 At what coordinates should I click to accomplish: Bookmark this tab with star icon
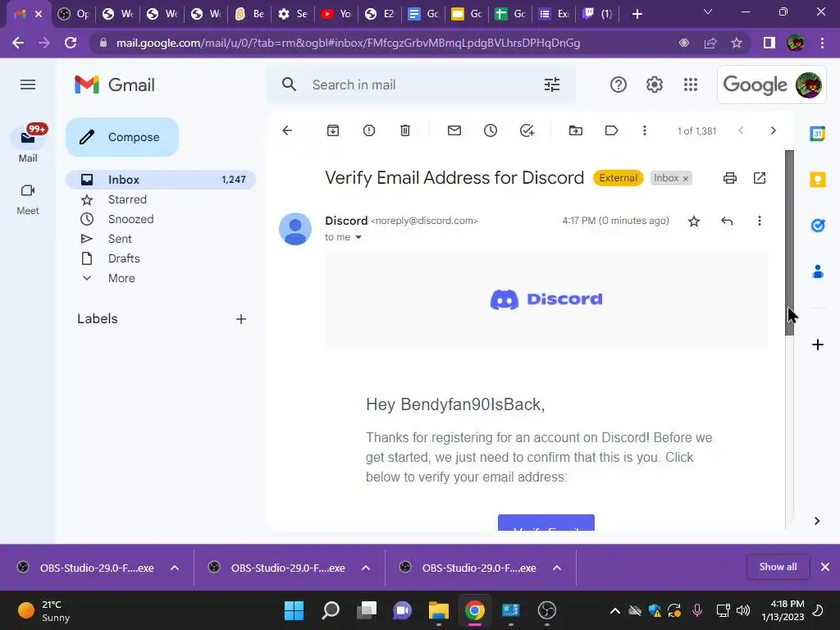pos(737,43)
